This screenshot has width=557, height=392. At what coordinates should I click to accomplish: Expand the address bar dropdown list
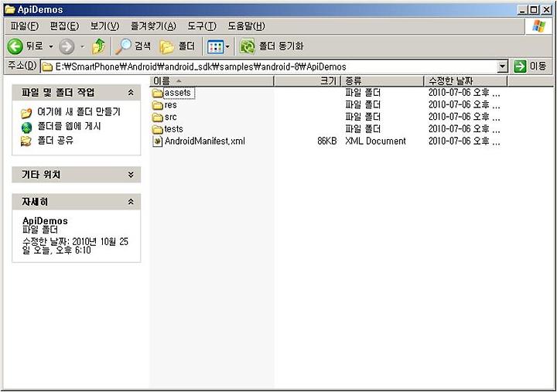click(502, 66)
